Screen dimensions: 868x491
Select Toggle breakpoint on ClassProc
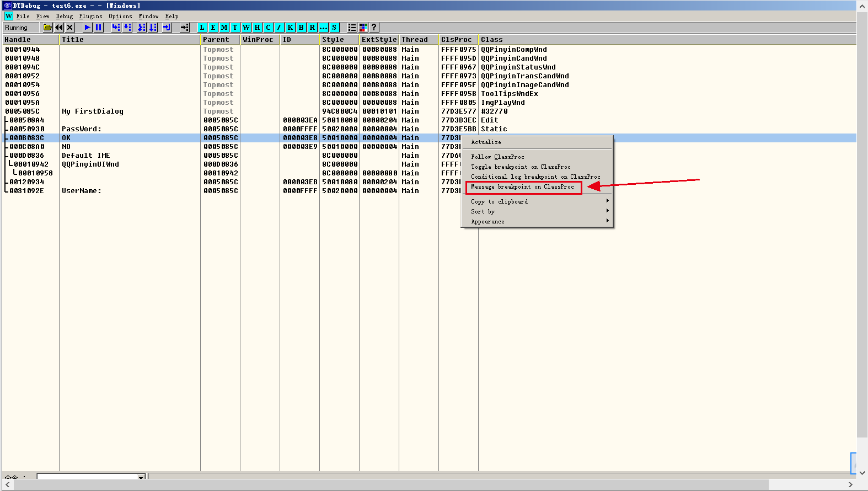coord(537,167)
